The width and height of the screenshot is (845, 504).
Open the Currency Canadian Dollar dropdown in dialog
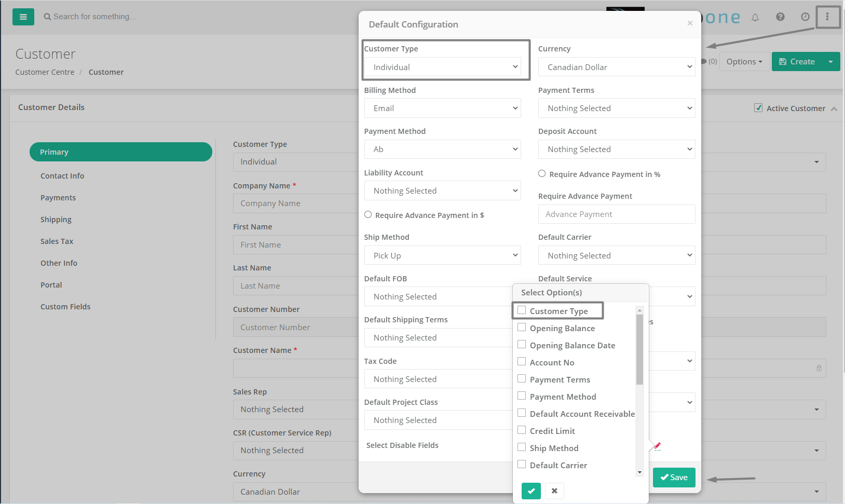(617, 67)
